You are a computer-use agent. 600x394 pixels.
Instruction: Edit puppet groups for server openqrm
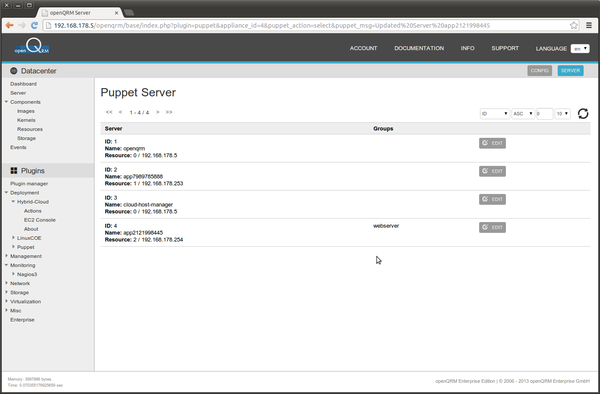492,143
